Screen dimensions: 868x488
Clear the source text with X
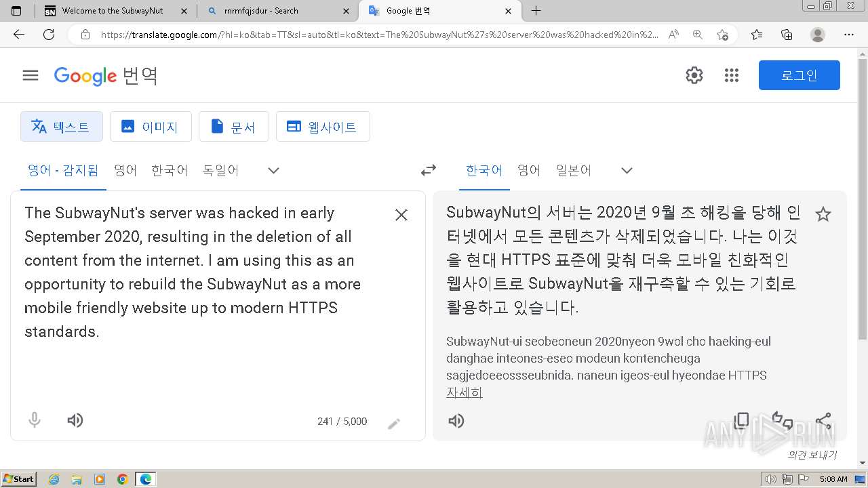(x=401, y=215)
